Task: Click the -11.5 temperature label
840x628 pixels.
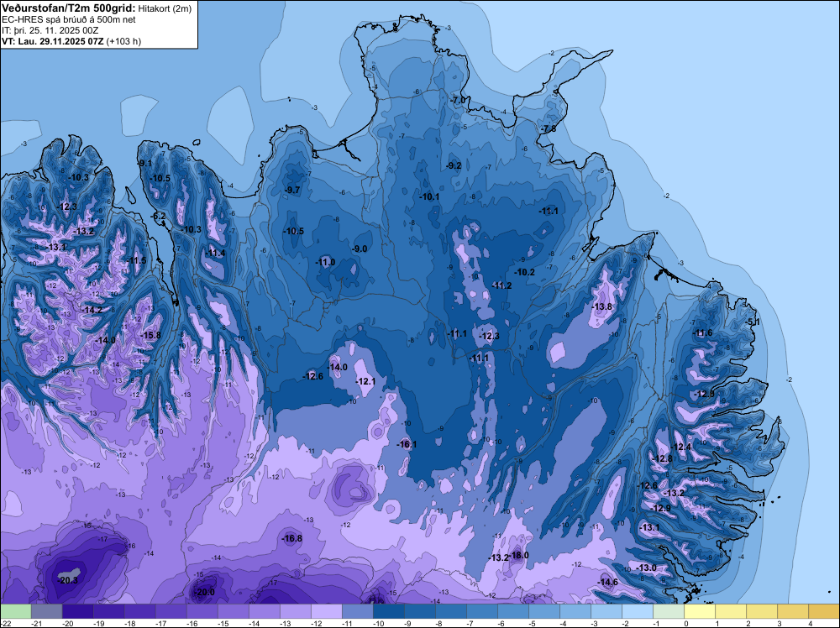Action: [x=137, y=261]
